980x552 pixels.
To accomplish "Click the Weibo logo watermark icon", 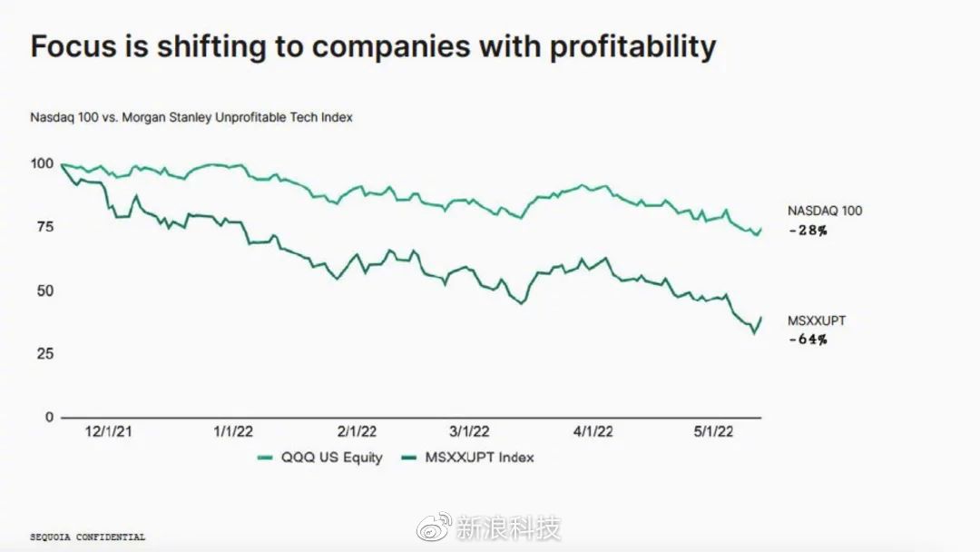I will coord(433,527).
